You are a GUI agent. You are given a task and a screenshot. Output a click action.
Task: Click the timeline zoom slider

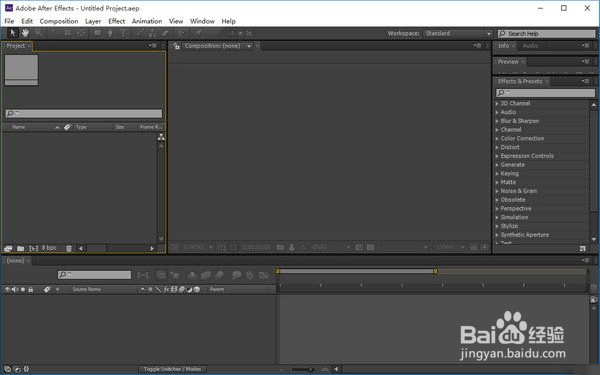[x=304, y=370]
